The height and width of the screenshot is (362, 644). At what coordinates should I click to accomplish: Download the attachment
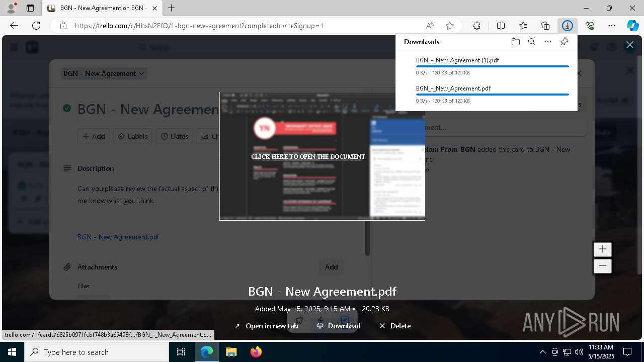(x=339, y=326)
